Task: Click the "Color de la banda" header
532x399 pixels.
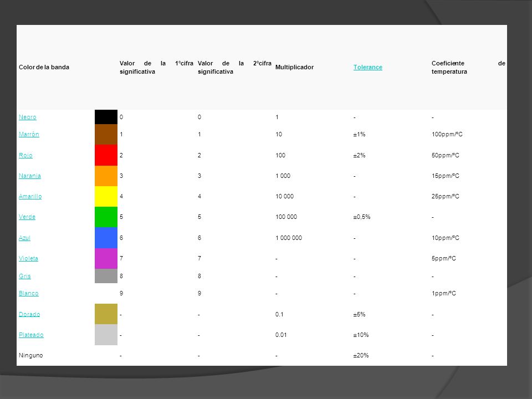Action: click(44, 67)
